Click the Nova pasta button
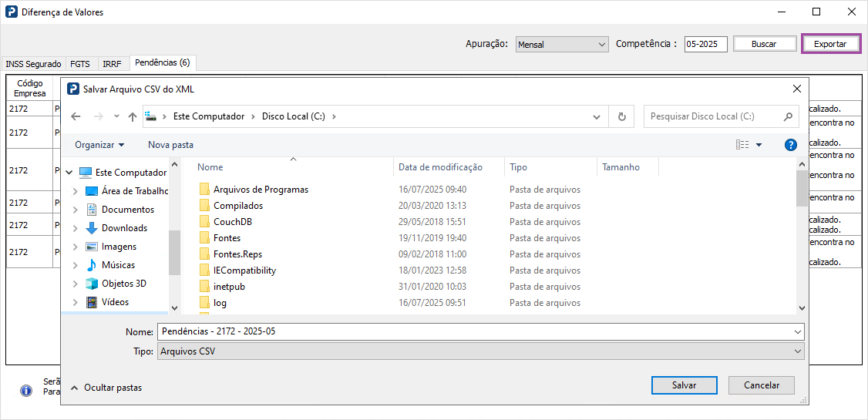This screenshot has width=868, height=420. click(x=170, y=145)
